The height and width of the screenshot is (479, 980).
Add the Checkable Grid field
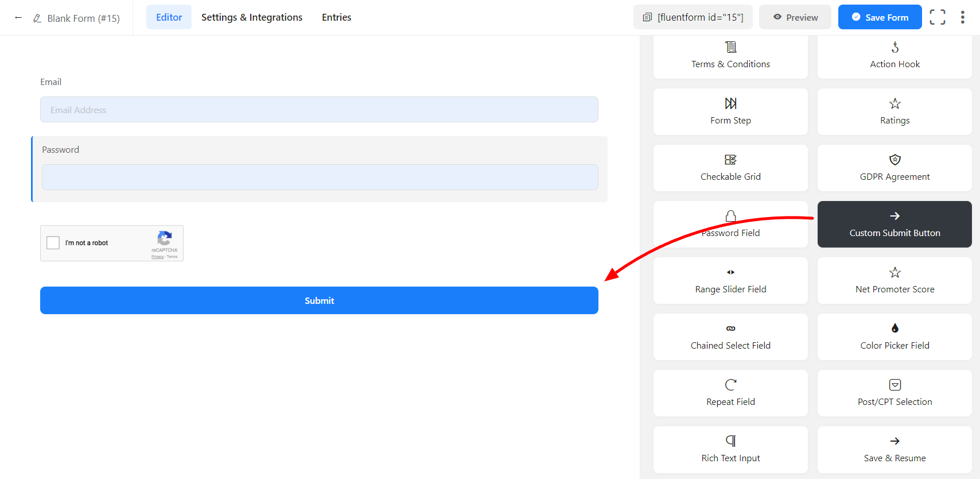(x=730, y=168)
